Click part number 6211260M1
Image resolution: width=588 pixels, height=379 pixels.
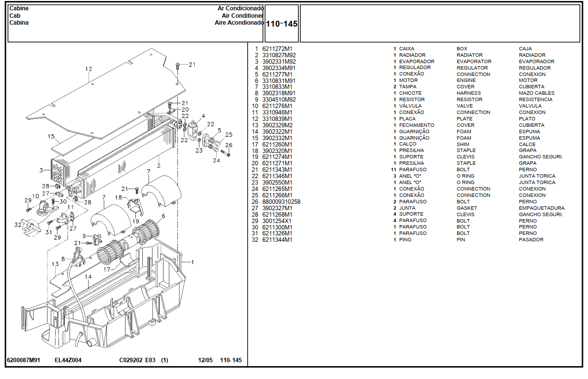click(x=277, y=144)
